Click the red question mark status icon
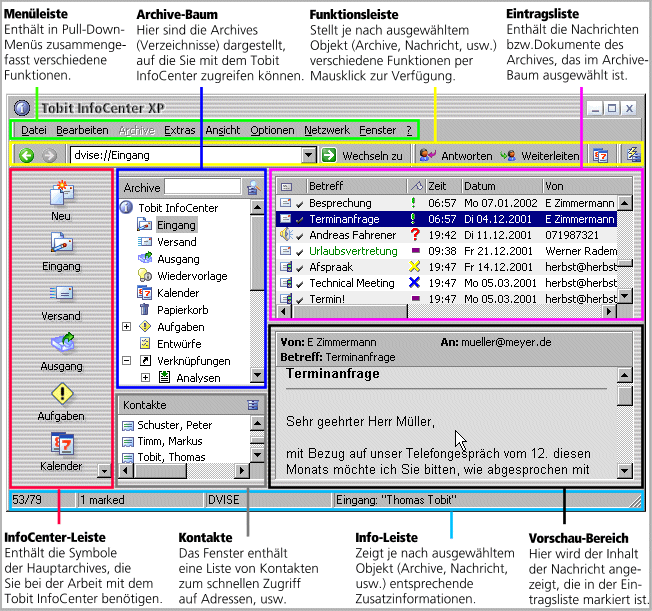 coord(415,235)
